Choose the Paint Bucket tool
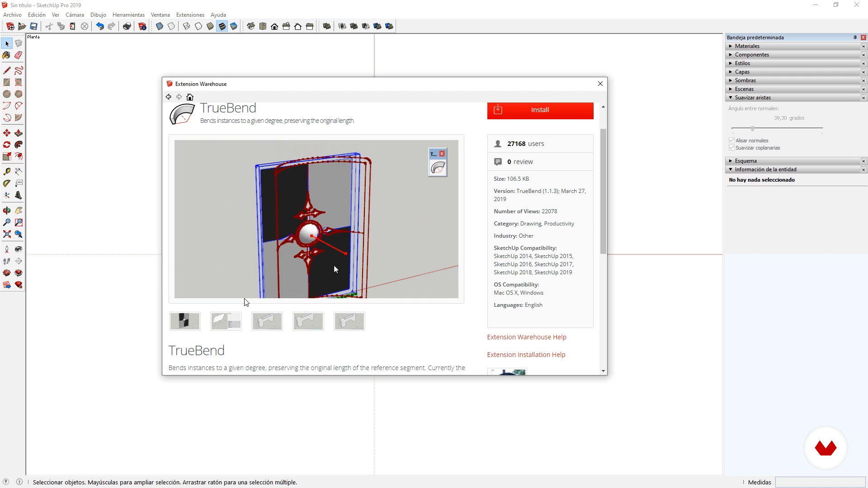This screenshot has width=868, height=488. (7, 55)
